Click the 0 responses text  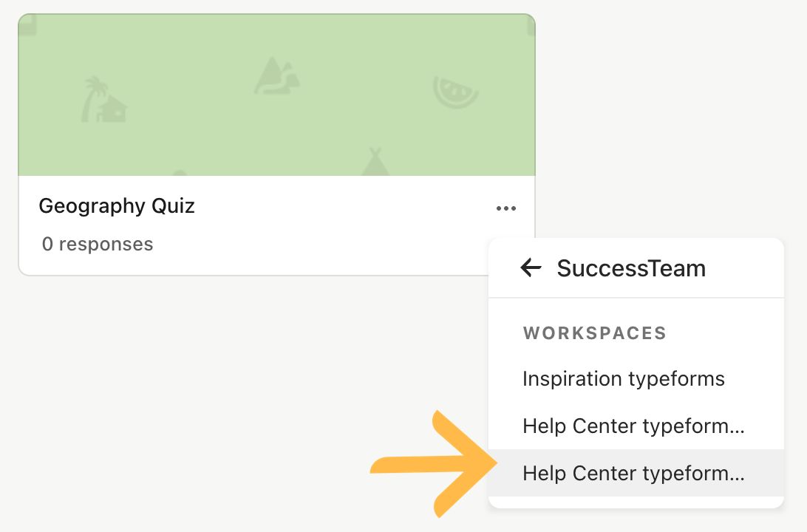(98, 244)
